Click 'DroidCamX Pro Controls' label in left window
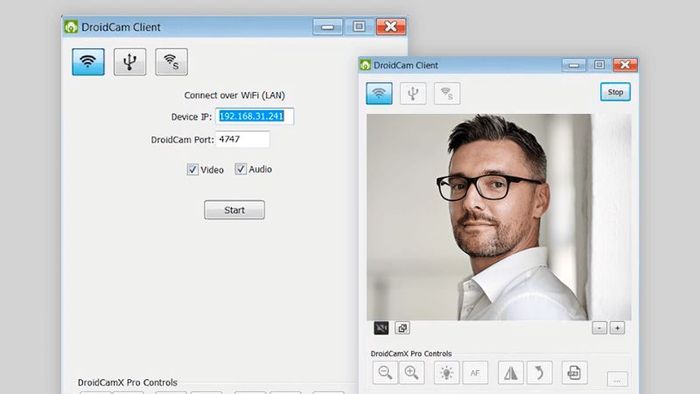This screenshot has width=700, height=394. click(x=127, y=382)
